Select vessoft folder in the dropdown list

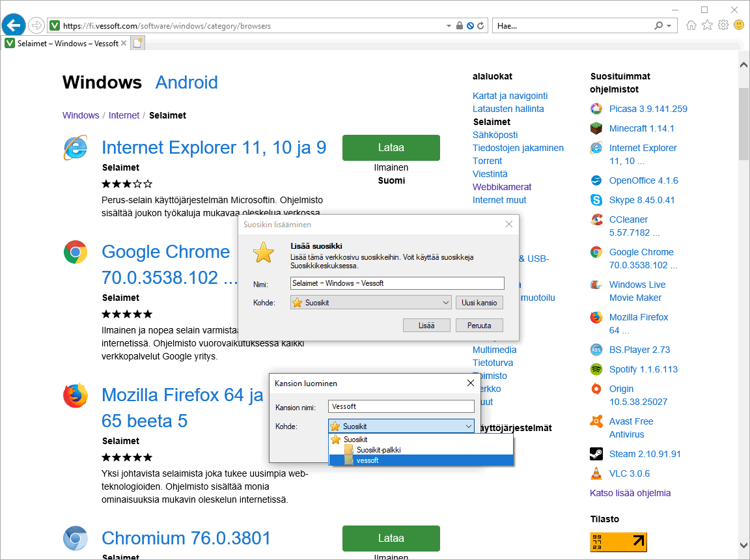click(421, 460)
